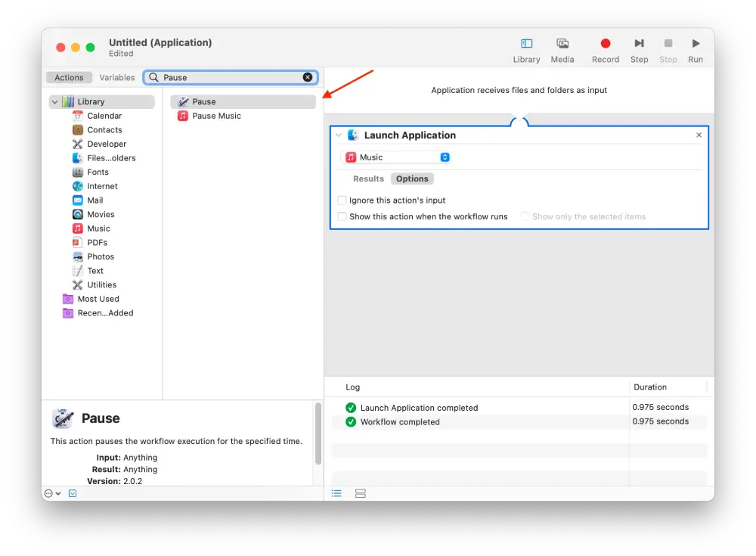
Task: Select the Files & Folders category icon
Action: pyautogui.click(x=78, y=158)
